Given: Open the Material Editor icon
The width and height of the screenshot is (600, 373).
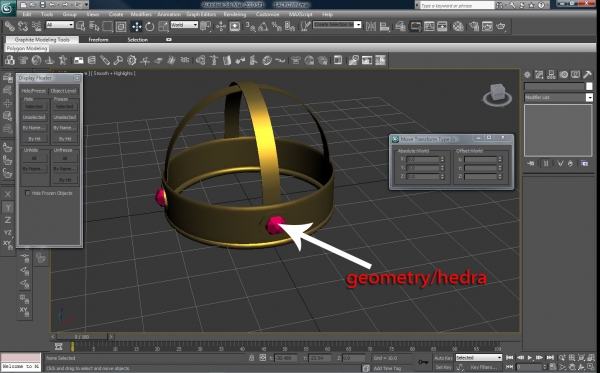Looking at the screenshot, I should coord(458,26).
